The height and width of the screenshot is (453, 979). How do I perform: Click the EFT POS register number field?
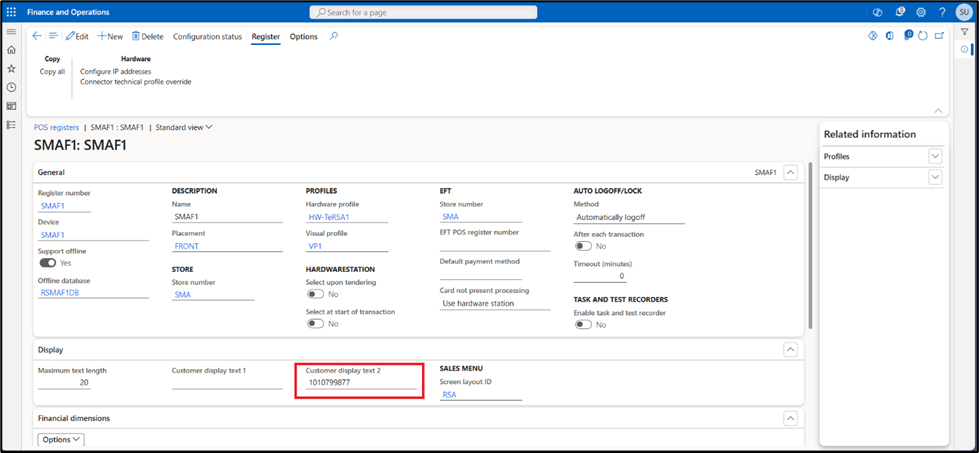click(494, 245)
